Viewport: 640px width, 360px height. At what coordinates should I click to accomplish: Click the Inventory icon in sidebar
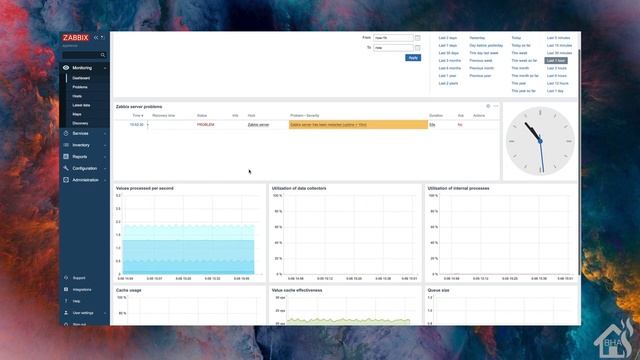click(66, 145)
